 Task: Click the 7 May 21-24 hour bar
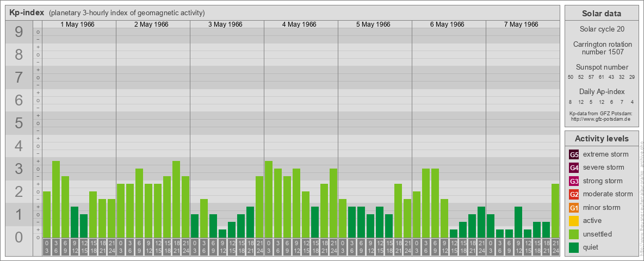(555, 210)
